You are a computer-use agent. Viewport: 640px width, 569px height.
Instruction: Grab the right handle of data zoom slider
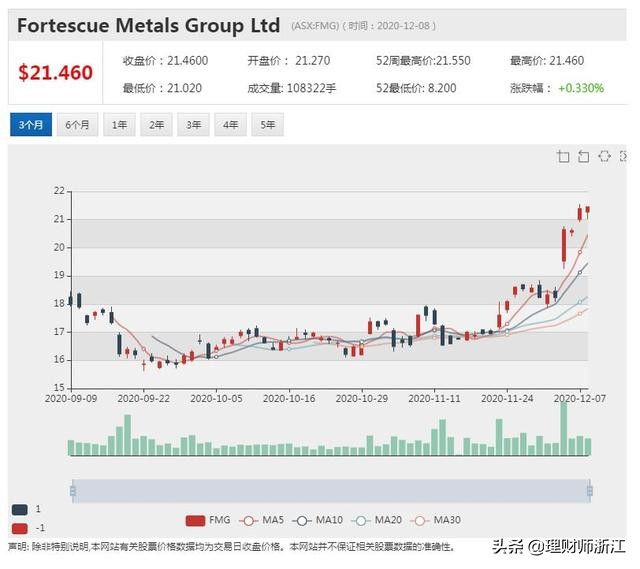590,491
